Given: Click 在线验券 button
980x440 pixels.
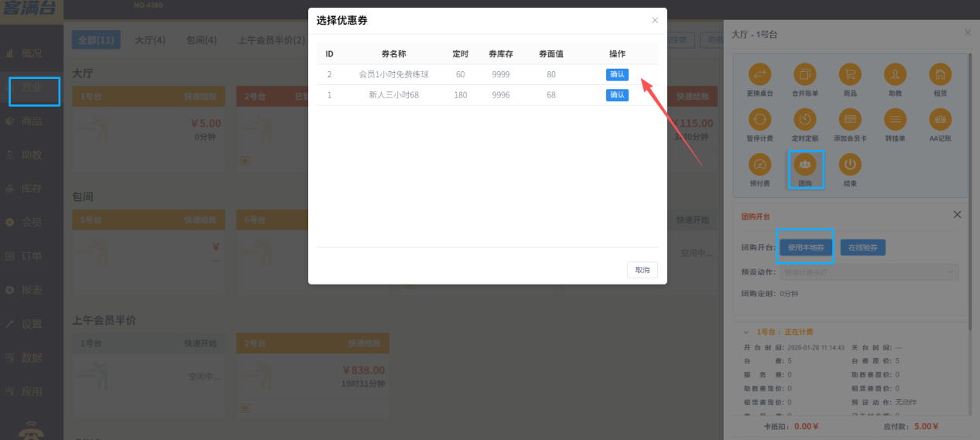Looking at the screenshot, I should pyautogui.click(x=863, y=247).
